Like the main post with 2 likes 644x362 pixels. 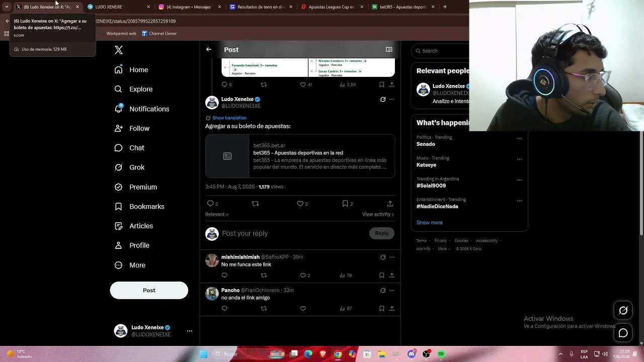pos(300,204)
